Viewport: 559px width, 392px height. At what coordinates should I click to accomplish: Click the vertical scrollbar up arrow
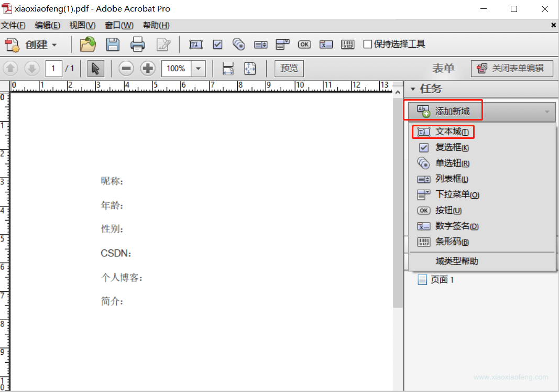[398, 92]
